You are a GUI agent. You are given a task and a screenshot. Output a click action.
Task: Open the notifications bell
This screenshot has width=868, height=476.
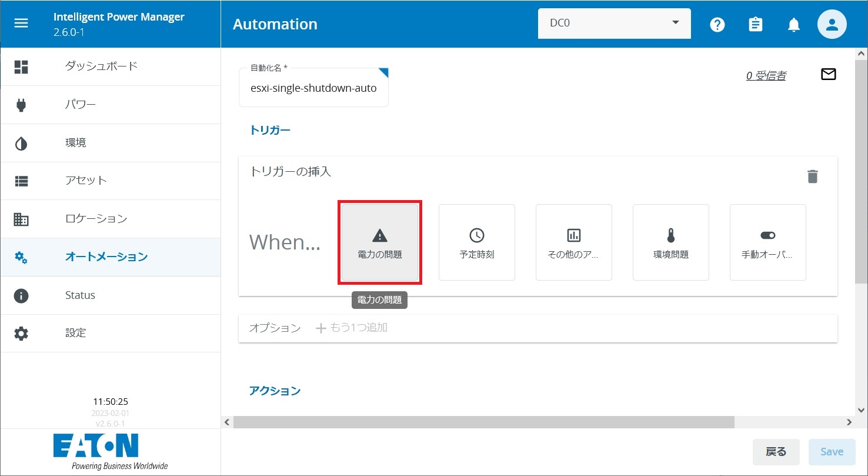click(x=793, y=24)
